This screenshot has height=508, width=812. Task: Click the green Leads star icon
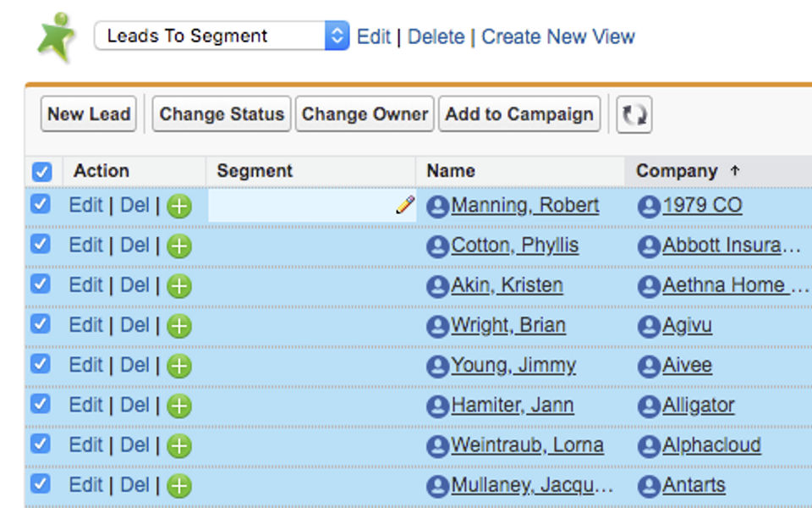[x=56, y=37]
